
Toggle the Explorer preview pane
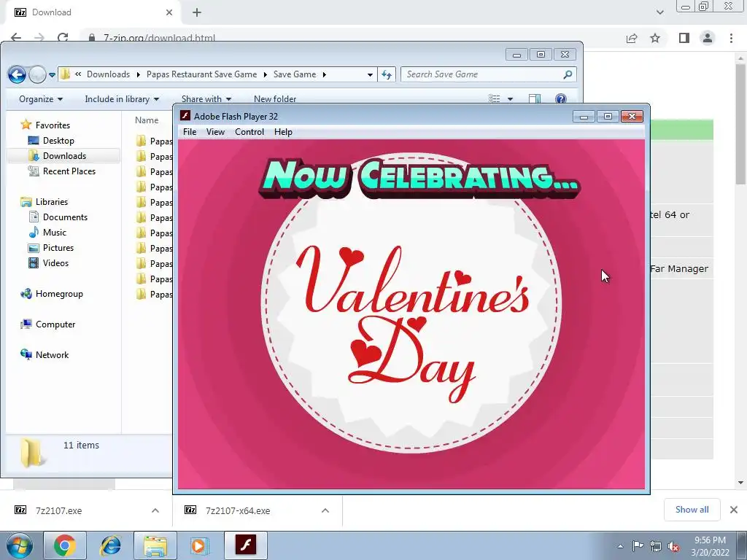(535, 98)
